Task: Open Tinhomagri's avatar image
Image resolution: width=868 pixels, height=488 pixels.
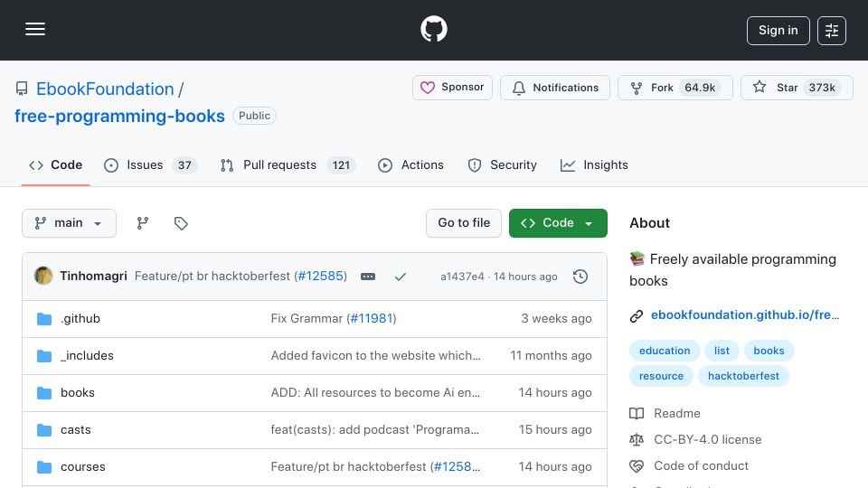Action: pos(43,276)
